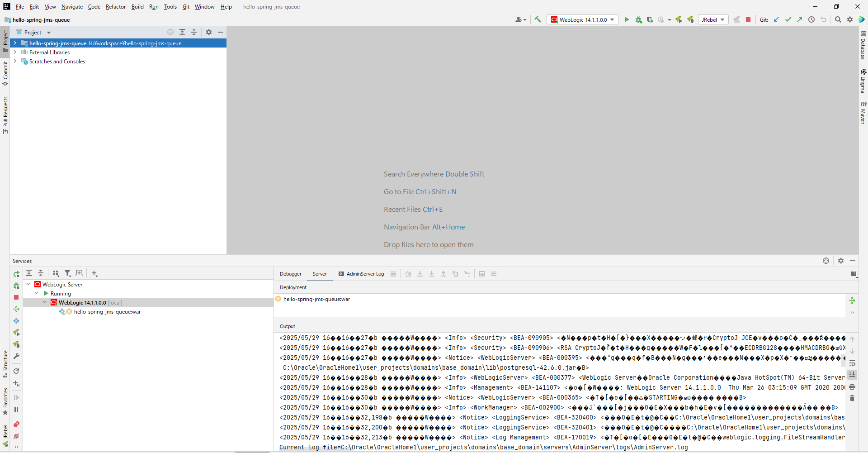Select the Server tab

coord(320,274)
